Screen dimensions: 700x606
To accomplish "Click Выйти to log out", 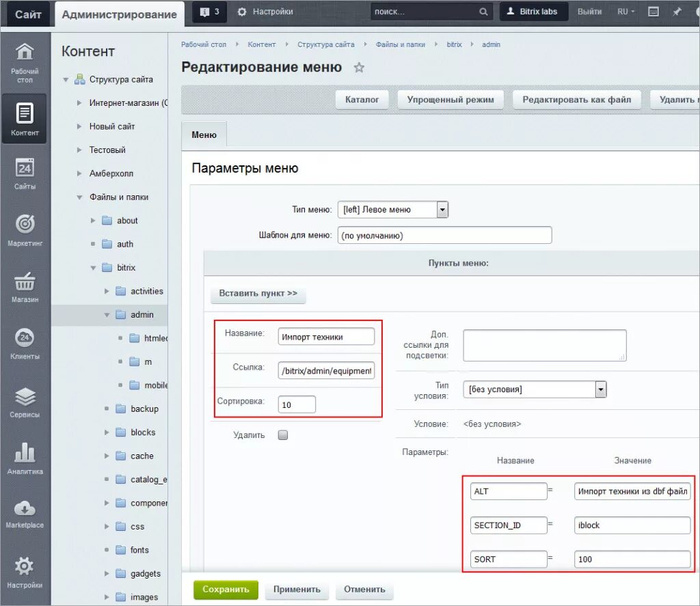I will pos(589,12).
